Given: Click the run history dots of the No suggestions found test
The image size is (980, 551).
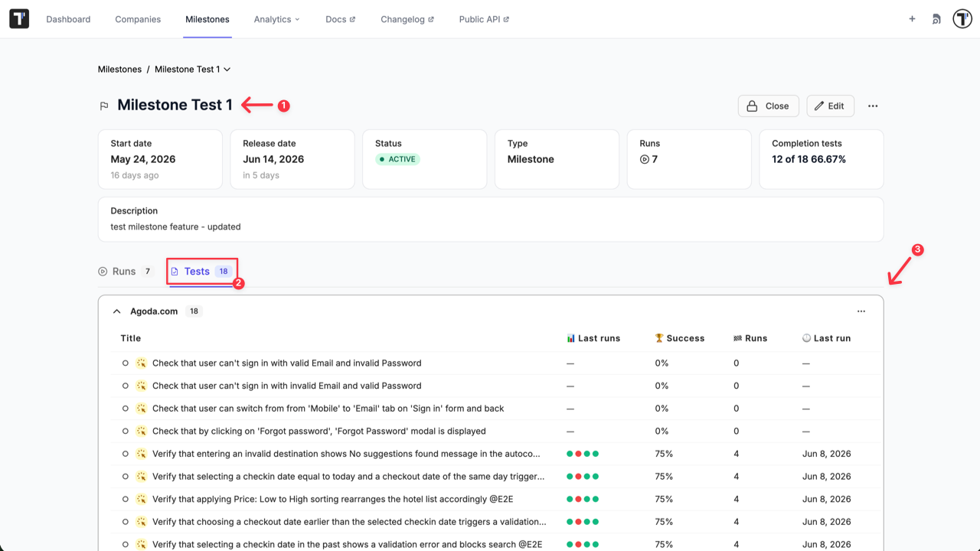Looking at the screenshot, I should tap(583, 454).
